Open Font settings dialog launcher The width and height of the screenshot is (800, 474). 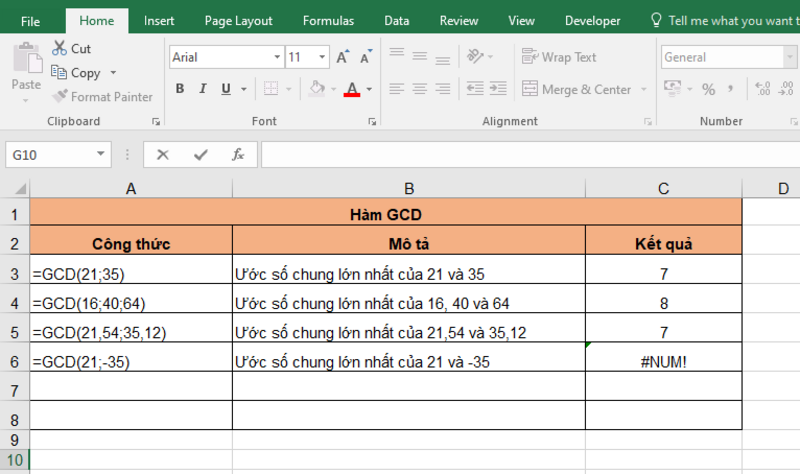(x=372, y=121)
